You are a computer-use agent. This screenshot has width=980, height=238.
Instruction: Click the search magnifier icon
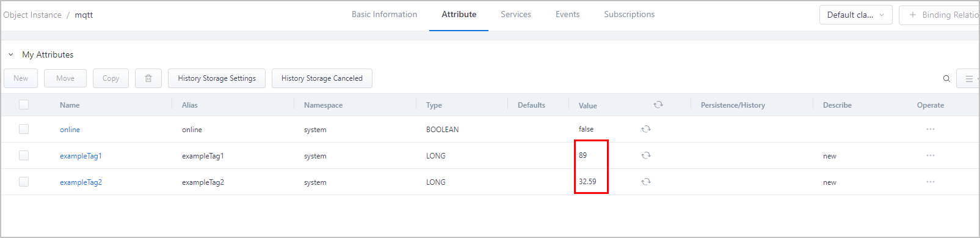pyautogui.click(x=946, y=78)
